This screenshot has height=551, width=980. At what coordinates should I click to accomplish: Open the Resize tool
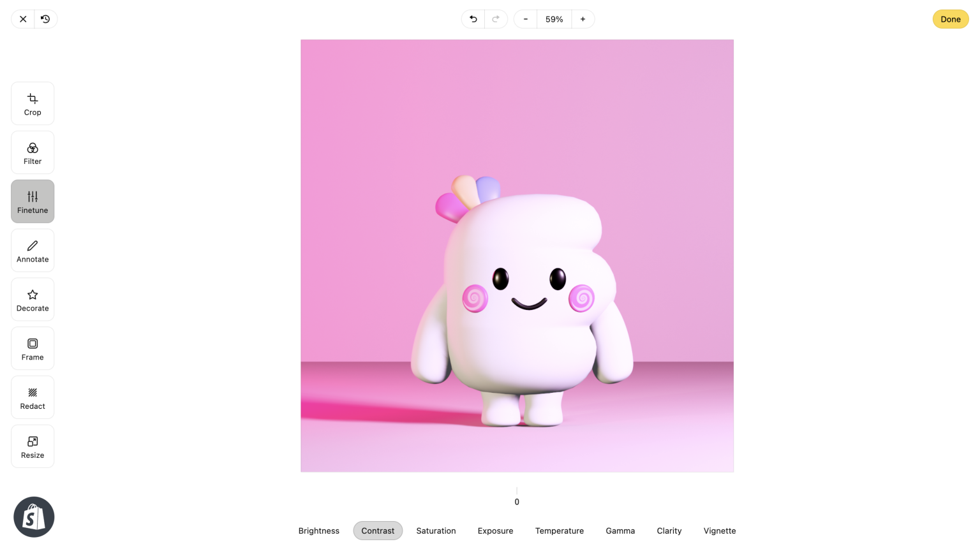click(32, 446)
